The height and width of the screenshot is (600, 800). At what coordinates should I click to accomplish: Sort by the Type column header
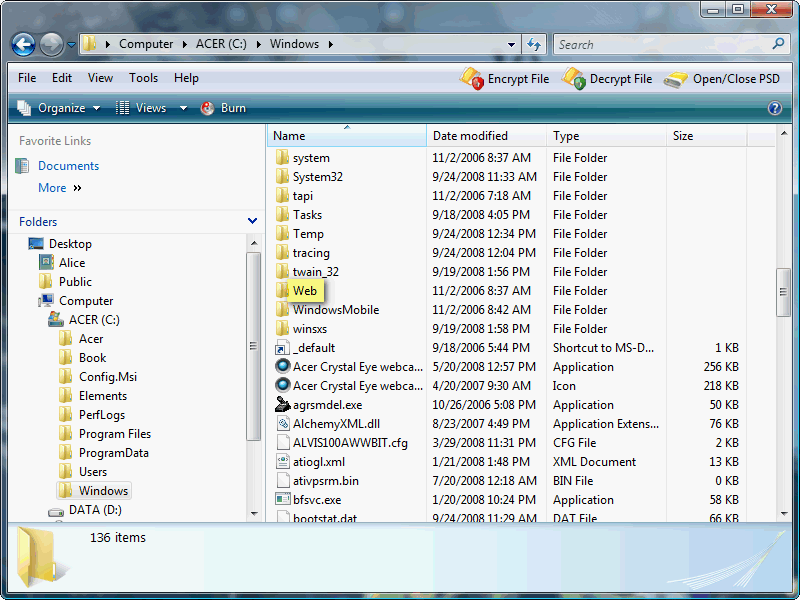pos(606,136)
